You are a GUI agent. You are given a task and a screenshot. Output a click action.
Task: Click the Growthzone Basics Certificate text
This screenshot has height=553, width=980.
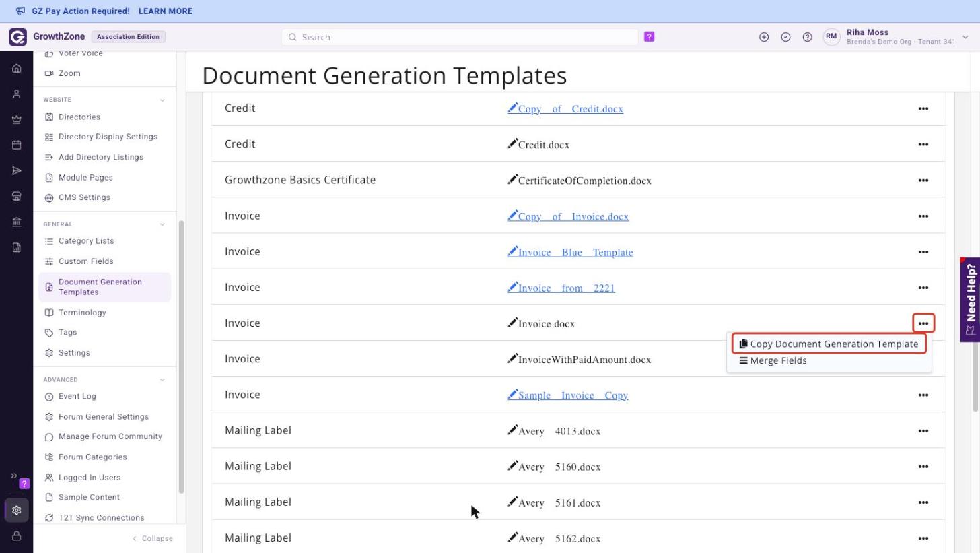click(x=300, y=180)
